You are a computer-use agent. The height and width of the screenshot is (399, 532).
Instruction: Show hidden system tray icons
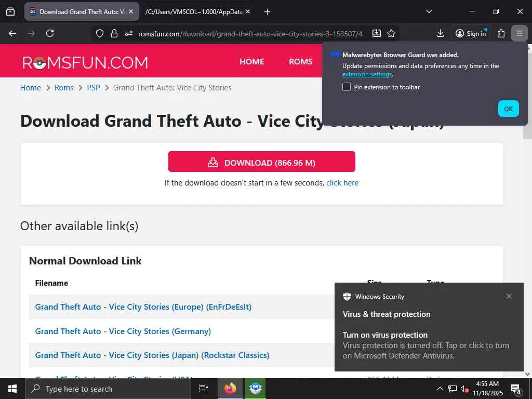[x=440, y=389]
